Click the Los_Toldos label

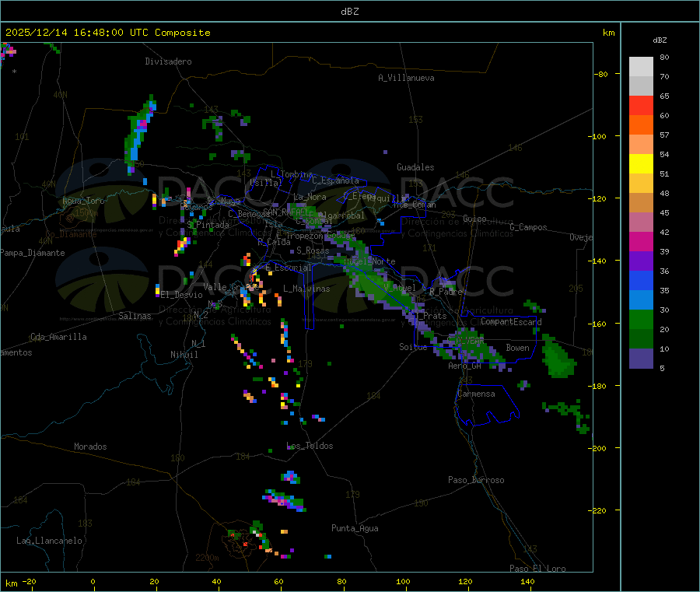click(310, 446)
